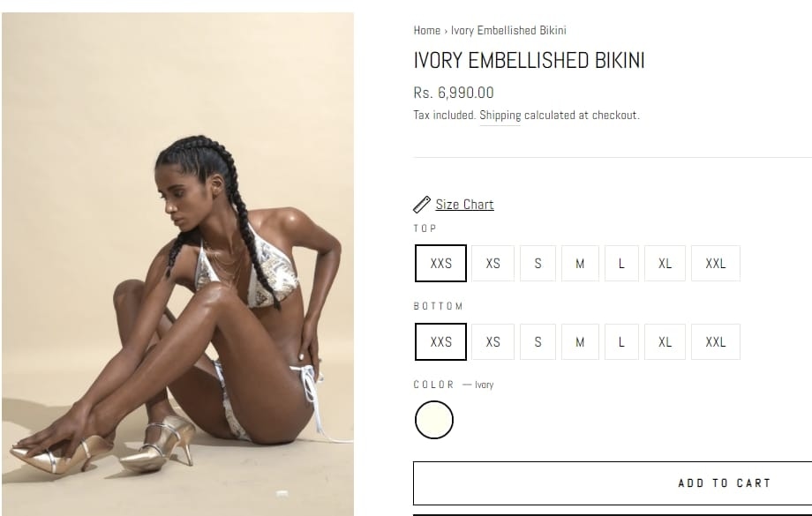Choose bottom size XS

[x=493, y=342]
